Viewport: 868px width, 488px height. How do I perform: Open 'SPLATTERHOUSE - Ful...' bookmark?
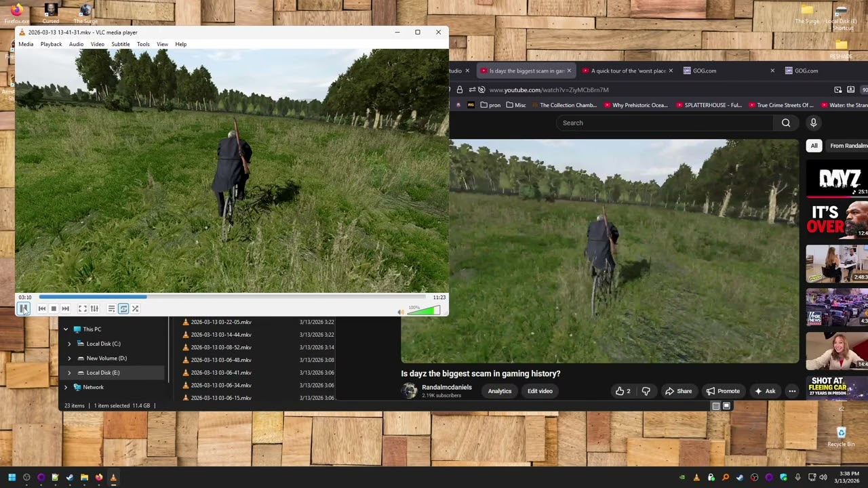tap(709, 105)
